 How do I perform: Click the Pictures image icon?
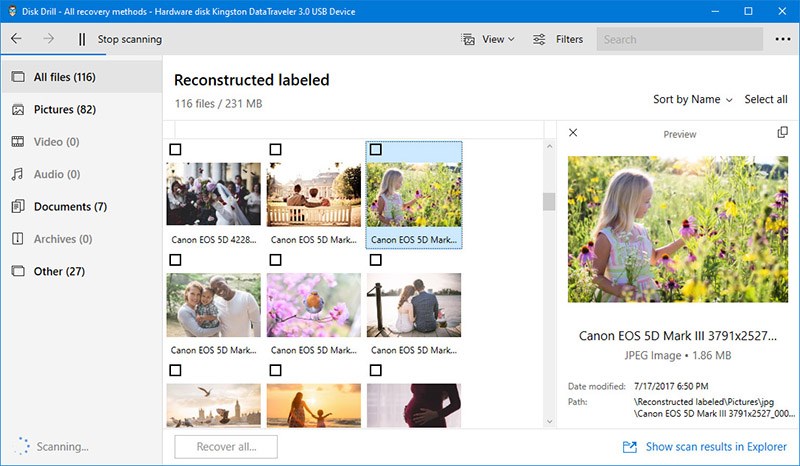[18, 109]
